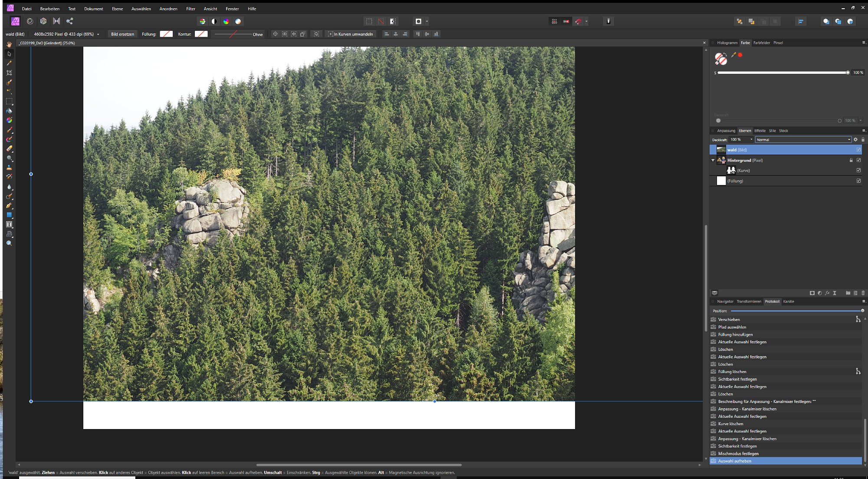Click In Kurven umwandeln button
This screenshot has width=868, height=479.
pos(350,34)
